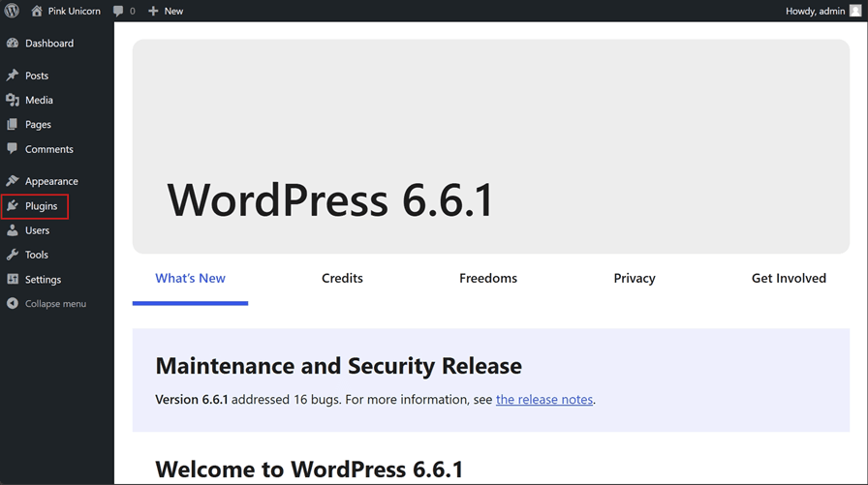868x485 pixels.
Task: Click the Settings sliders icon
Action: pos(13,279)
